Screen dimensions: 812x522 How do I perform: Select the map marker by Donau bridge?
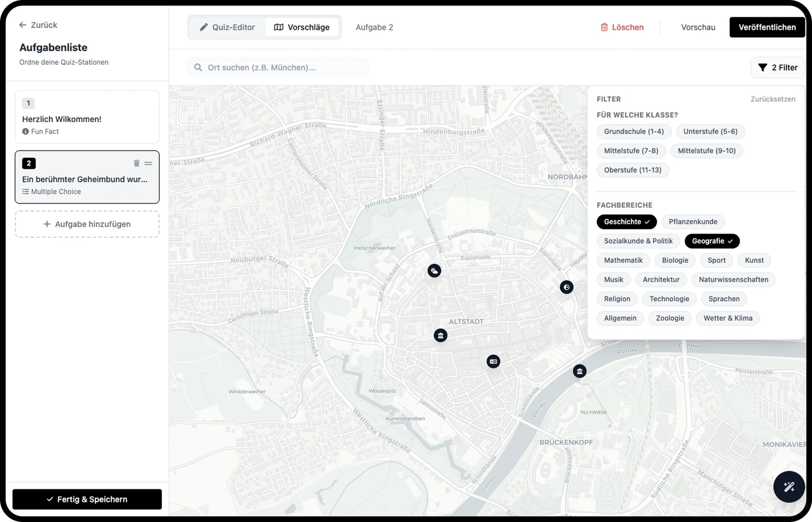pyautogui.click(x=580, y=371)
